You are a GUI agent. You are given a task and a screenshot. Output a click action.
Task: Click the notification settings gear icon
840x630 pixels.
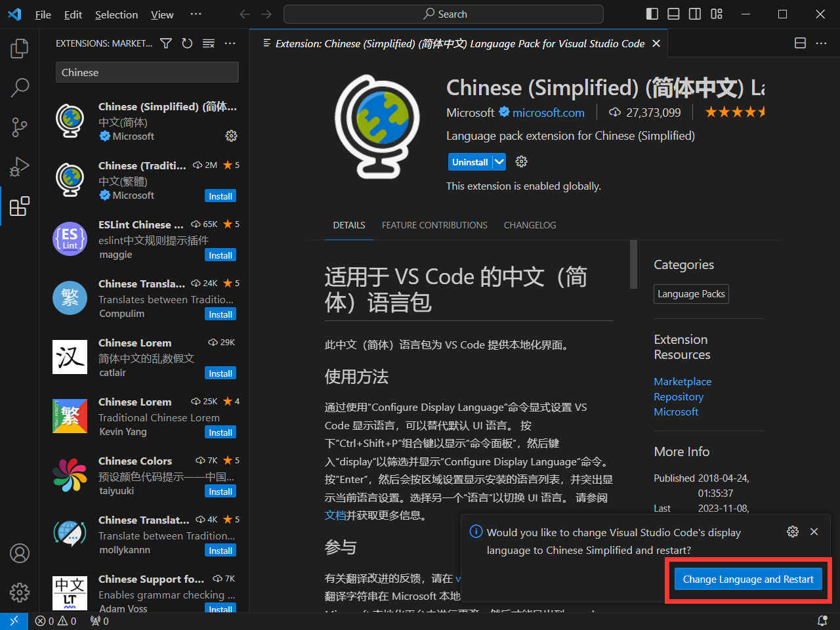(x=793, y=532)
